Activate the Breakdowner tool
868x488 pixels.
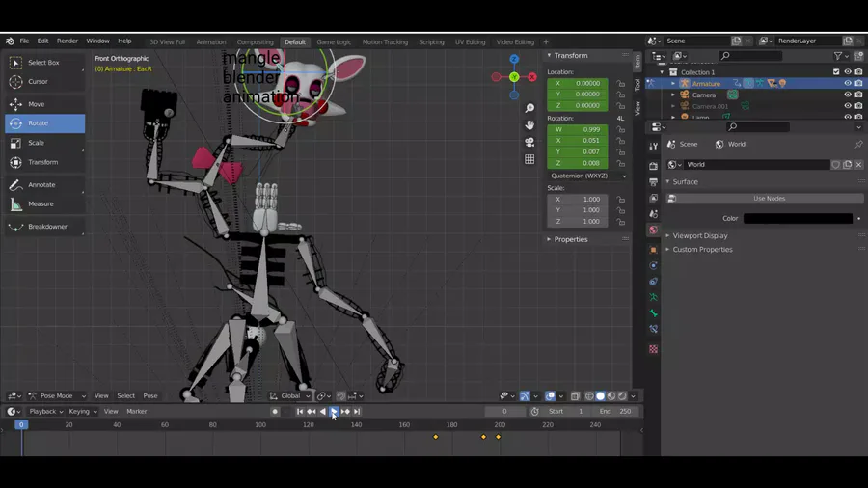44,227
